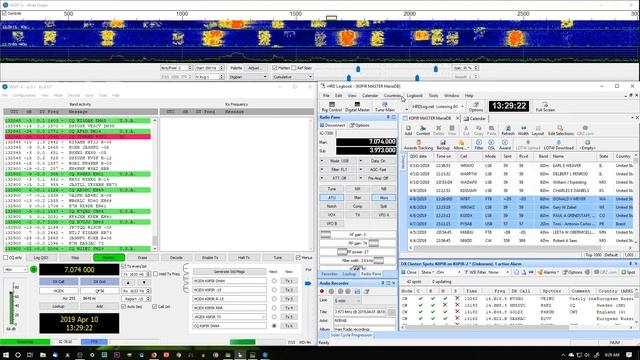
Task: Open Awards Tracking
Action: 418,145
